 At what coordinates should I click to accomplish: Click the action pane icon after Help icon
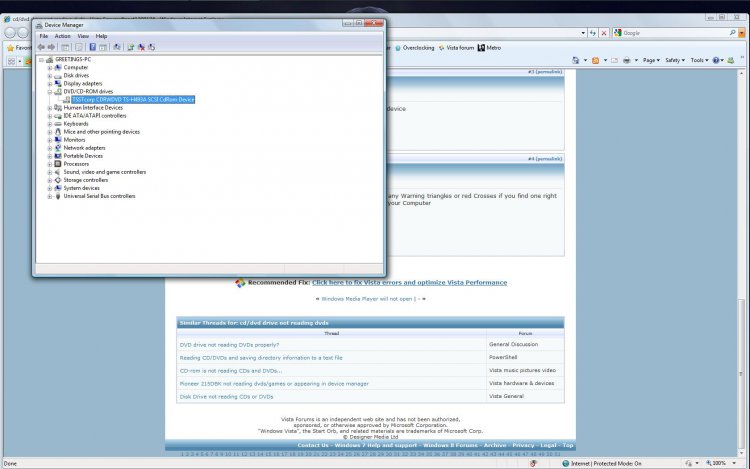pos(103,47)
